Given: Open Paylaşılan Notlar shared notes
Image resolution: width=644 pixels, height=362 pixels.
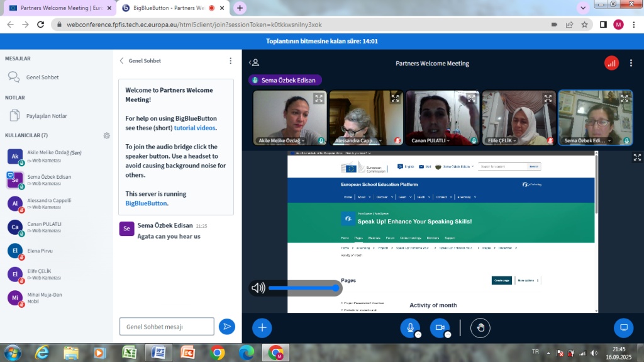Looking at the screenshot, I should (46, 116).
